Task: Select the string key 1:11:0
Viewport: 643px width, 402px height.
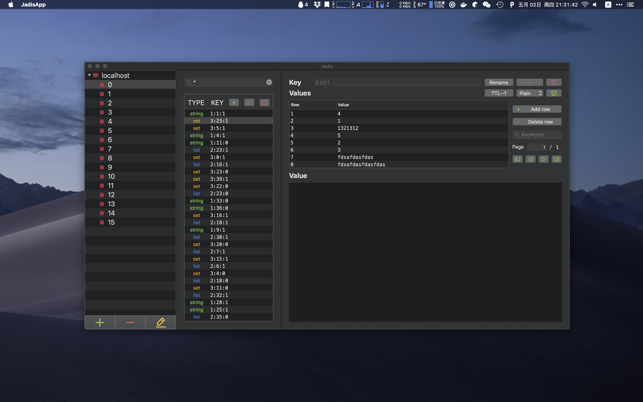Action: pos(229,143)
